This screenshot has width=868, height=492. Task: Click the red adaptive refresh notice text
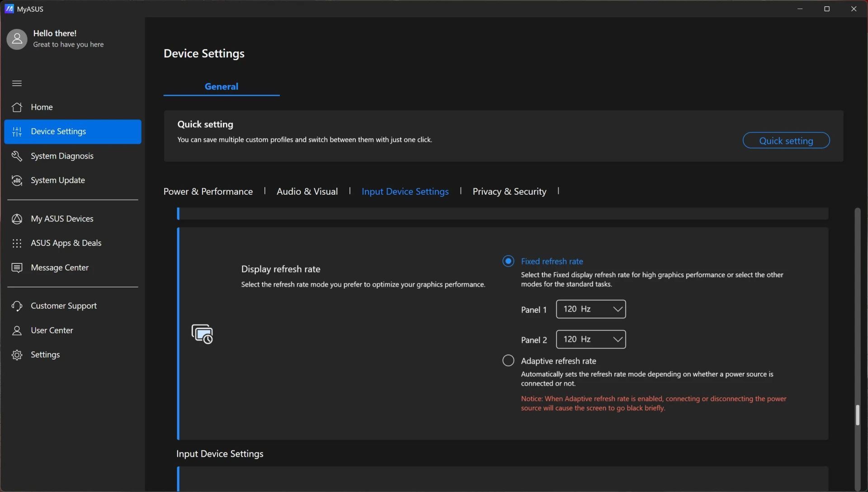point(654,403)
